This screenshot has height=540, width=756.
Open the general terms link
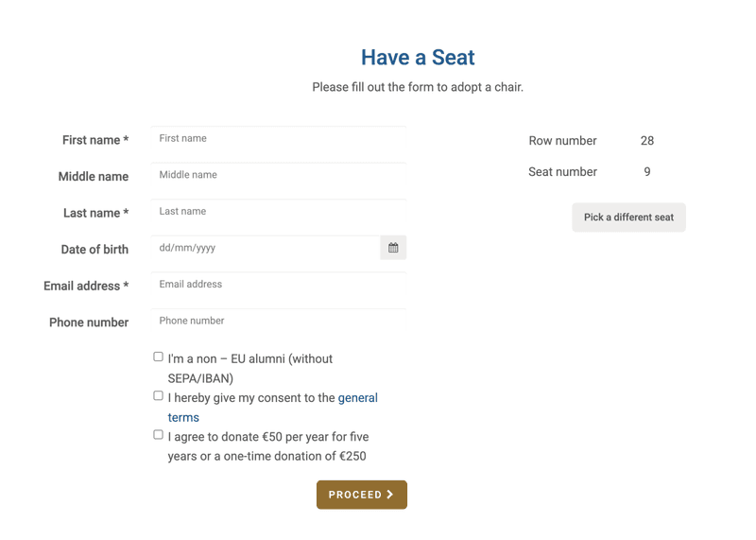[357, 398]
